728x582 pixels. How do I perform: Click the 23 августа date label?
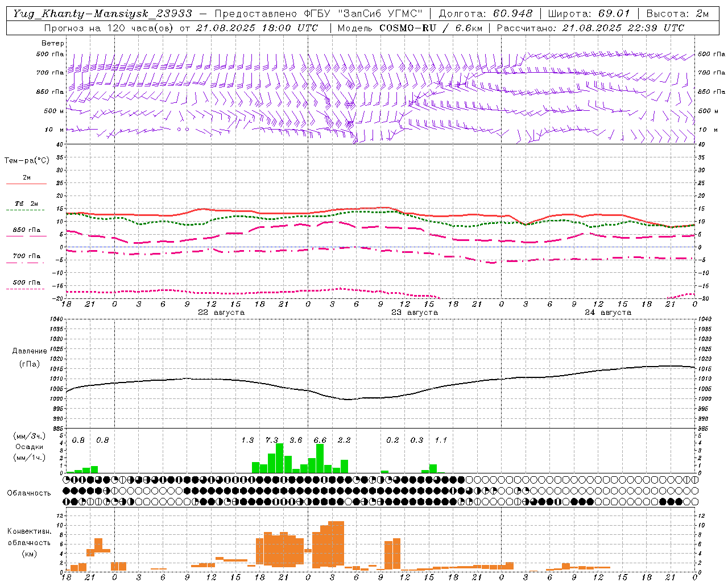(x=414, y=313)
